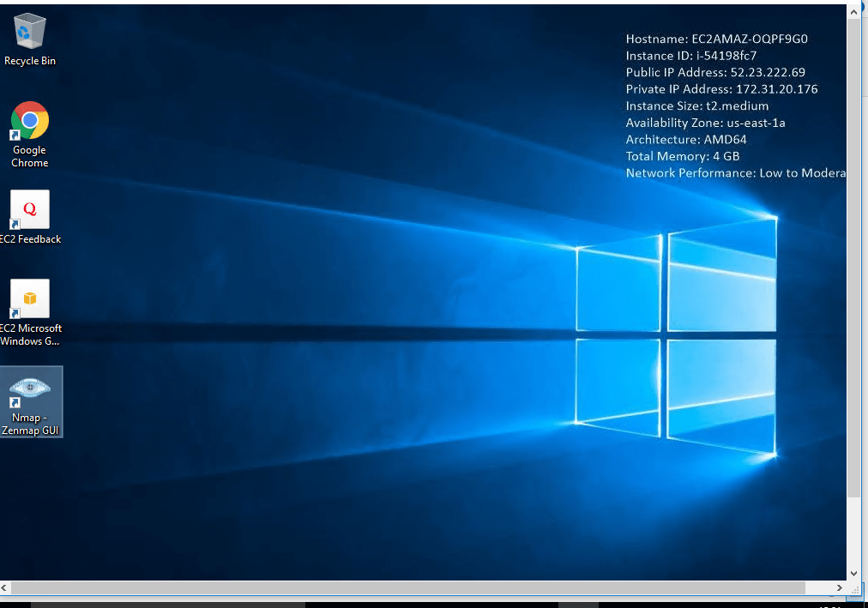Viewport: 868px width, 608px height.
Task: Click the Total Memory 4 GB line
Action: click(682, 156)
